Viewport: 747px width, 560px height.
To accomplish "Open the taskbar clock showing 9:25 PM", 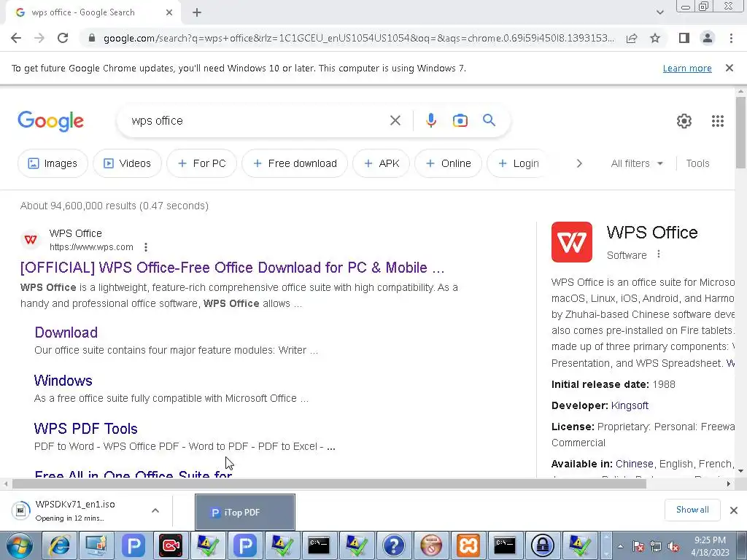I will click(x=710, y=546).
